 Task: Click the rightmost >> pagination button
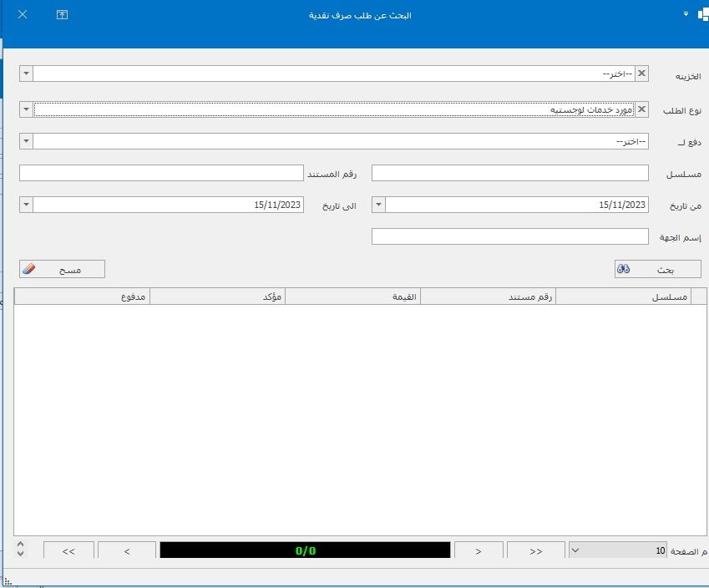coord(535,550)
